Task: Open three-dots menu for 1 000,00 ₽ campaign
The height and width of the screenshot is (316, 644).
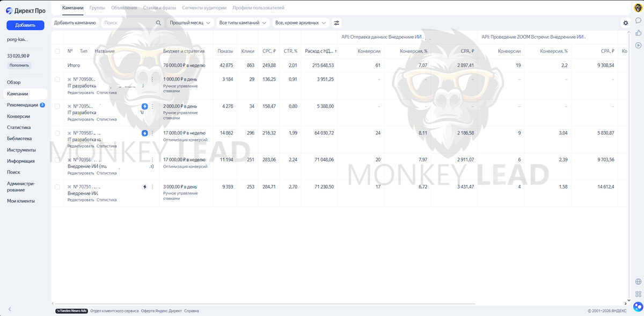Action: (152, 80)
